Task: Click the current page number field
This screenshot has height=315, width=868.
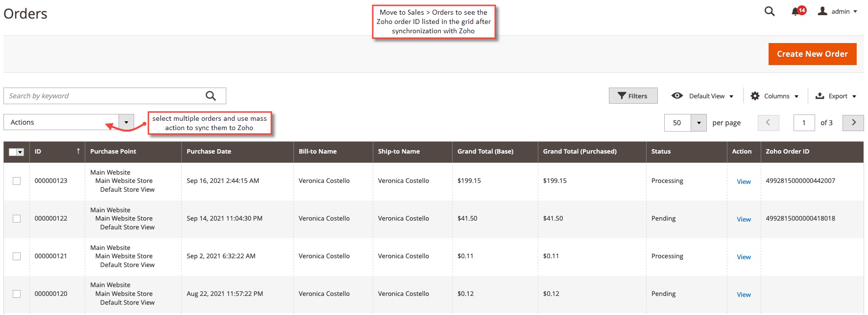Action: [804, 123]
